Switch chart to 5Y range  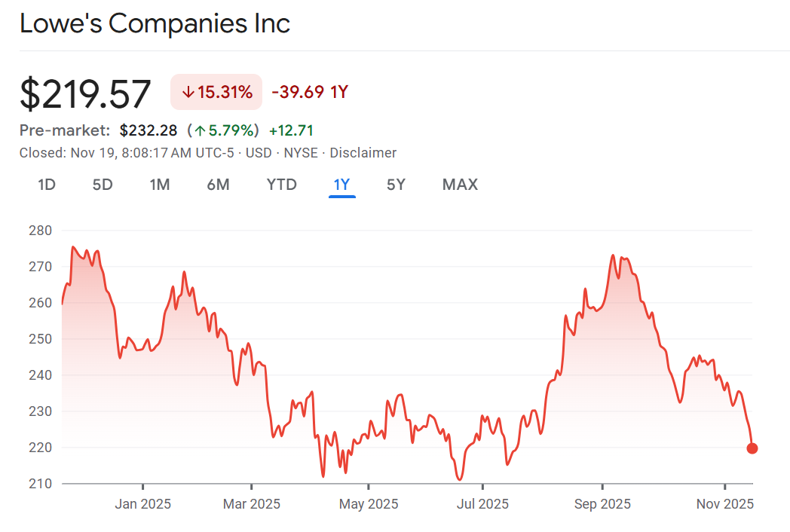click(x=396, y=185)
